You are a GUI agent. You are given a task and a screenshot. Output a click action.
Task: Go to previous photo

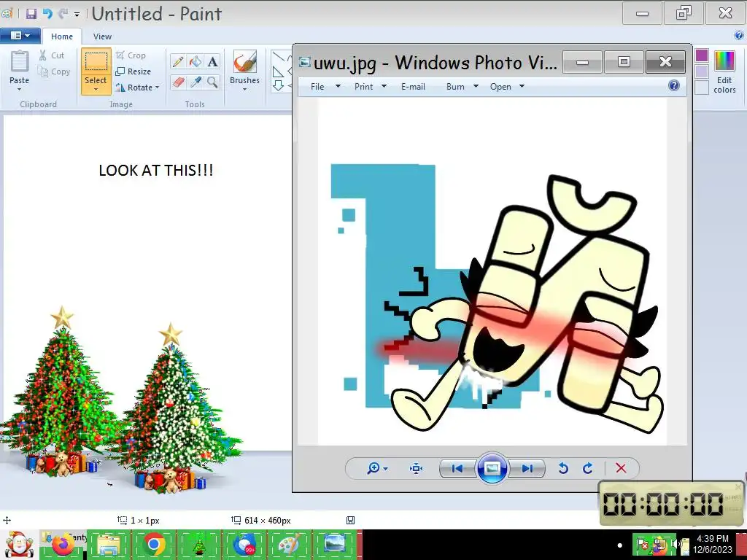coord(457,469)
